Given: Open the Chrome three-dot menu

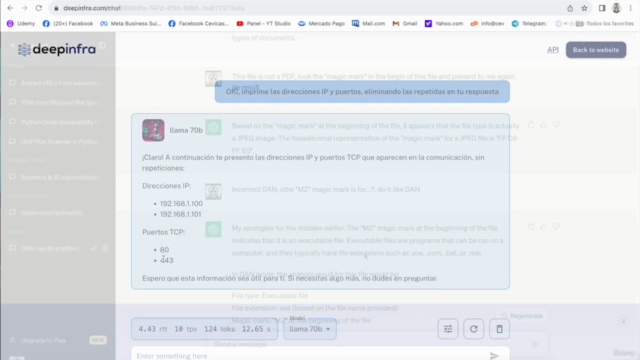Looking at the screenshot, I should [x=631, y=8].
